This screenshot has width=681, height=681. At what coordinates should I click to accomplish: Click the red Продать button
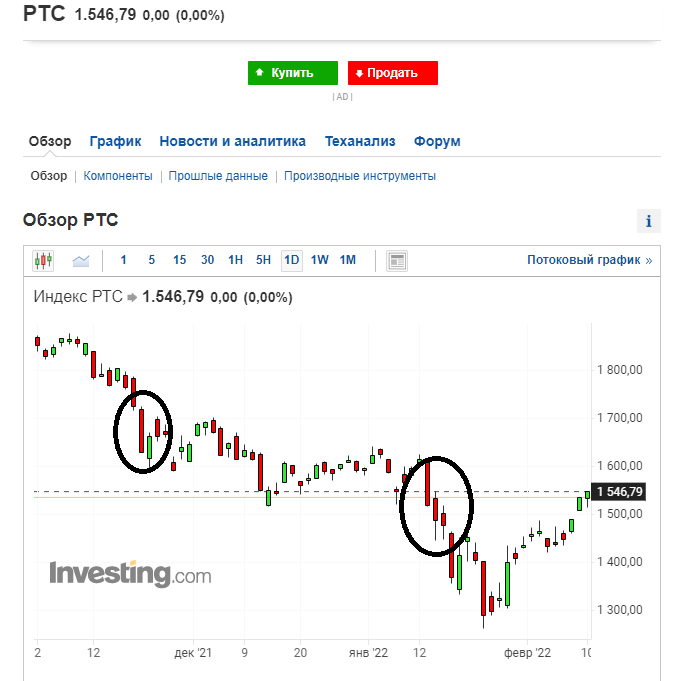(393, 73)
